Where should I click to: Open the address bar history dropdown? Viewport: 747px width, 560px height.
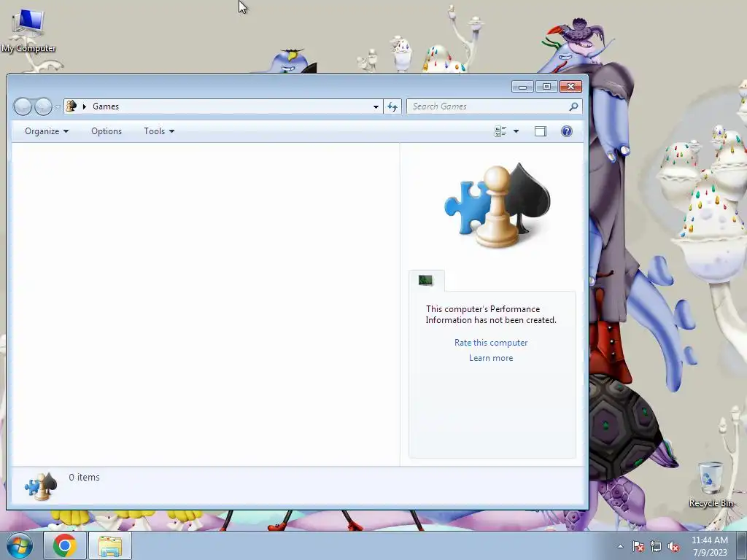376,106
